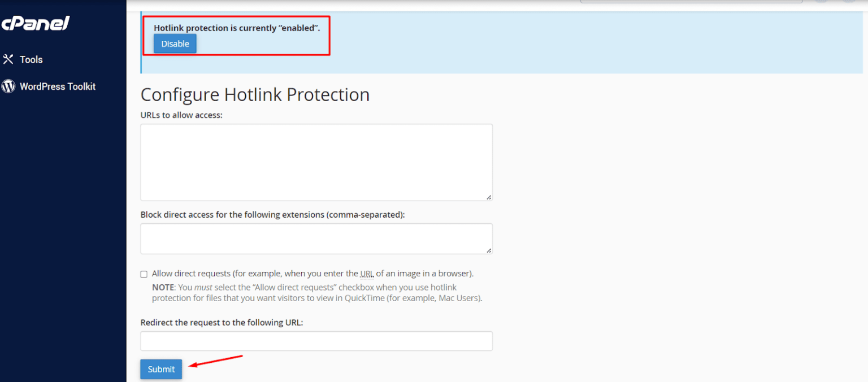Focus the "URLs to allow access" text area
This screenshot has width=868, height=382.
[316, 162]
